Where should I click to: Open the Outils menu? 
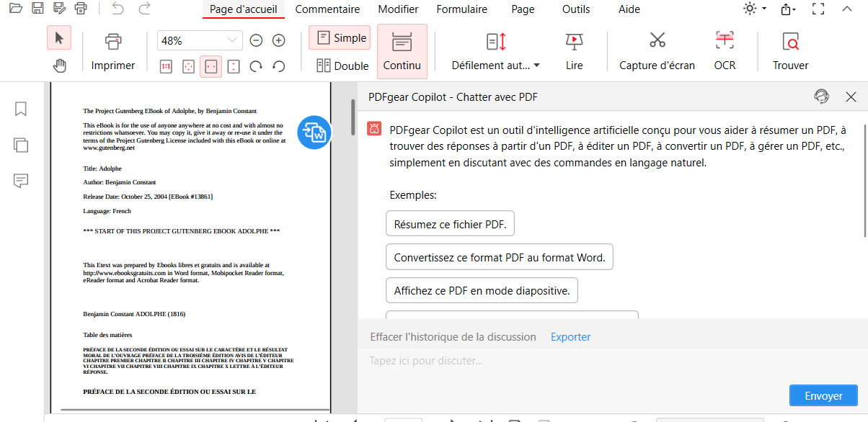tap(575, 9)
